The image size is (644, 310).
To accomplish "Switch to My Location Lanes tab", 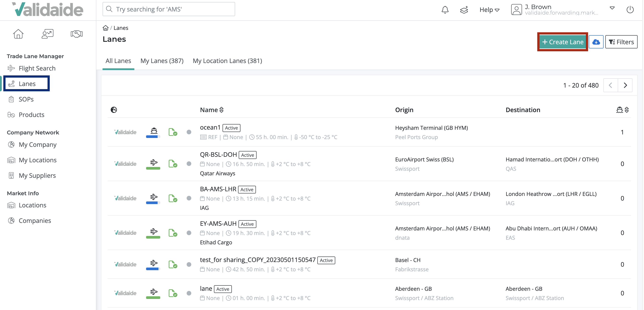I will pyautogui.click(x=227, y=61).
